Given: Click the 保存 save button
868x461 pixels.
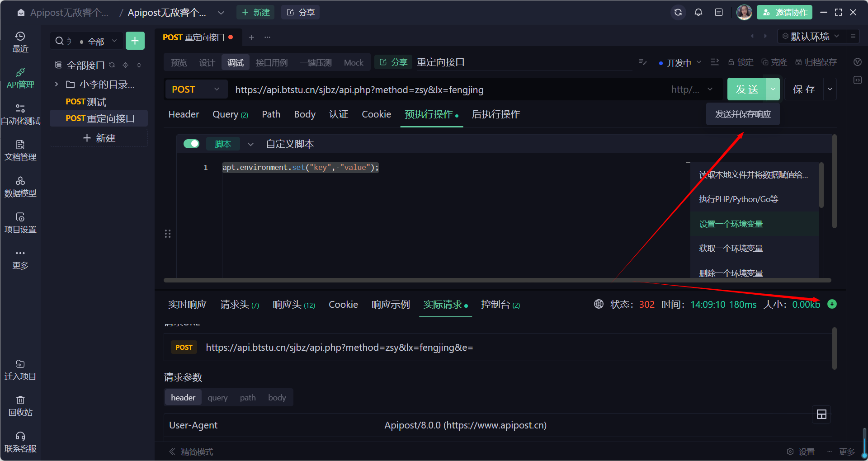Looking at the screenshot, I should tap(804, 89).
